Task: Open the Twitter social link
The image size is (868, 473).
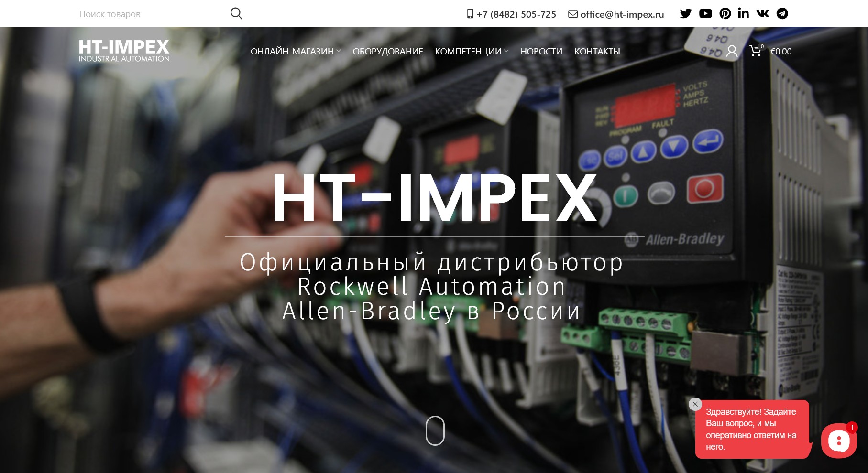Action: (x=685, y=13)
